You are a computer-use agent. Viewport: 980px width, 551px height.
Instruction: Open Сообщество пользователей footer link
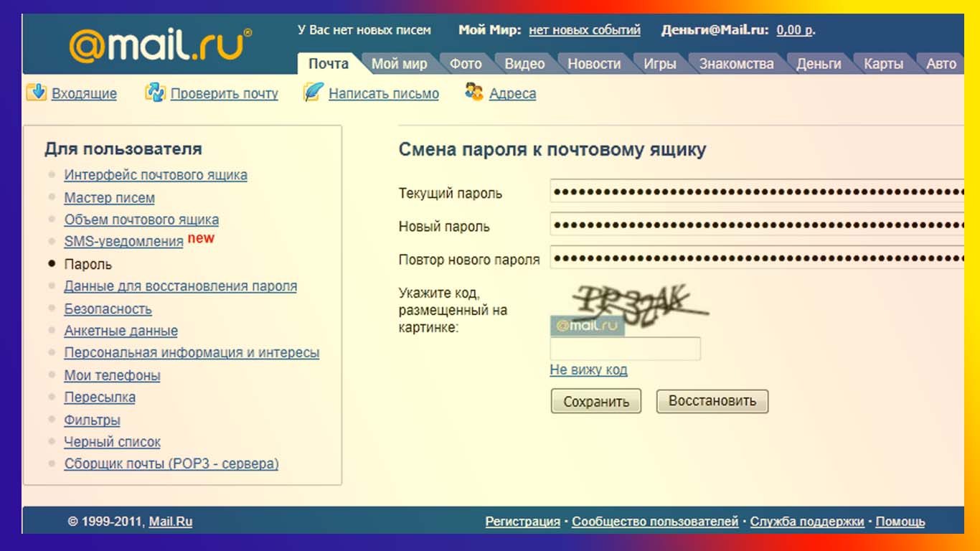click(655, 522)
